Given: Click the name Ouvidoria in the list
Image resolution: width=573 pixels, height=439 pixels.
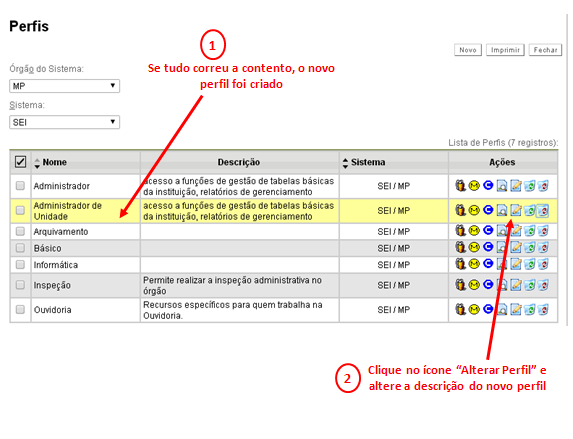Looking at the screenshot, I should pos(53,310).
